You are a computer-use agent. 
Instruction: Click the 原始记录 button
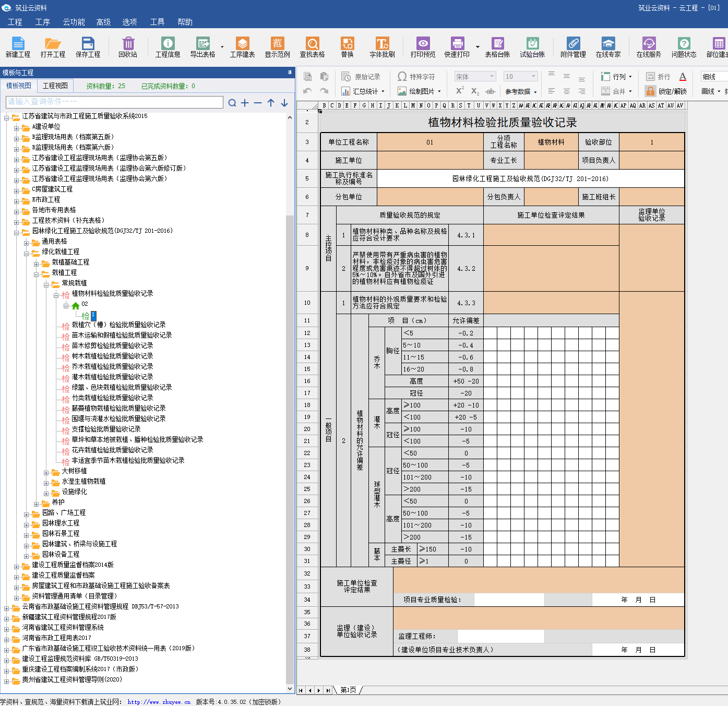click(x=361, y=77)
